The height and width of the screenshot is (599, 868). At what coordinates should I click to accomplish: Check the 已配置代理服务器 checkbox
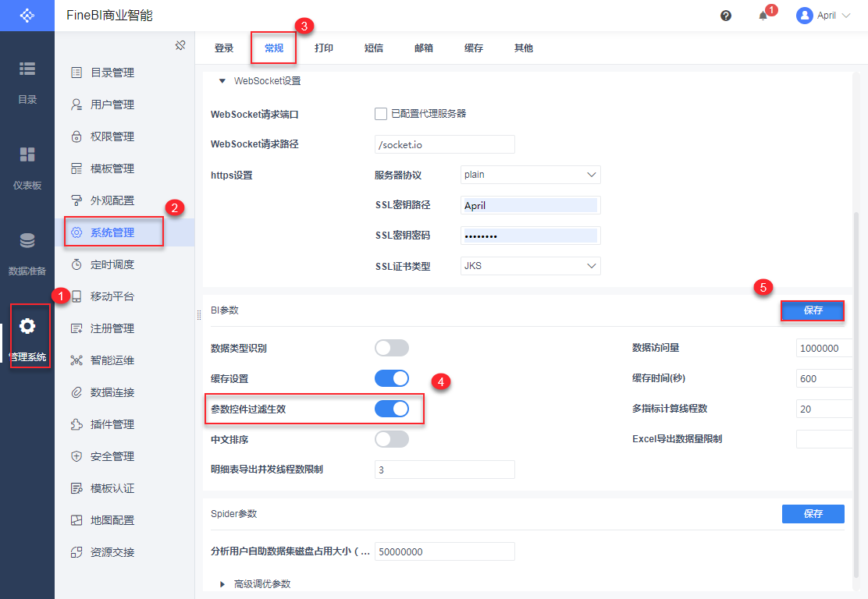pyautogui.click(x=381, y=114)
